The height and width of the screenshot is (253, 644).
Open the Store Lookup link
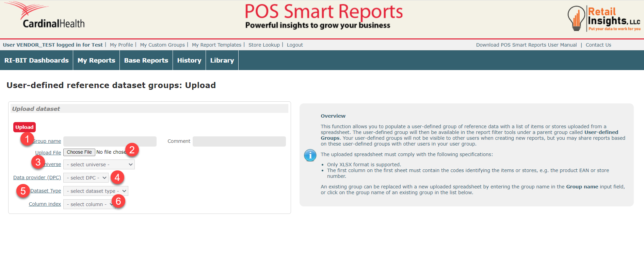(264, 45)
